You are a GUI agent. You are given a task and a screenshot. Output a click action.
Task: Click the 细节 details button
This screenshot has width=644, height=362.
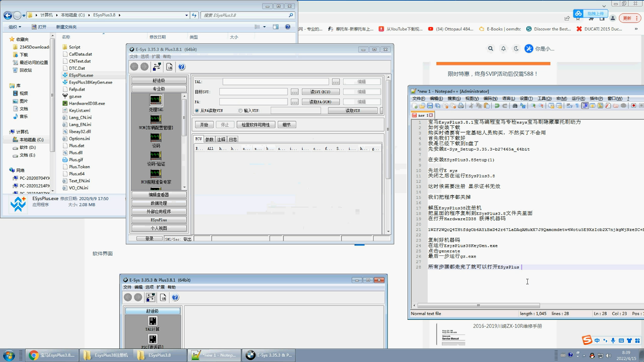point(286,125)
